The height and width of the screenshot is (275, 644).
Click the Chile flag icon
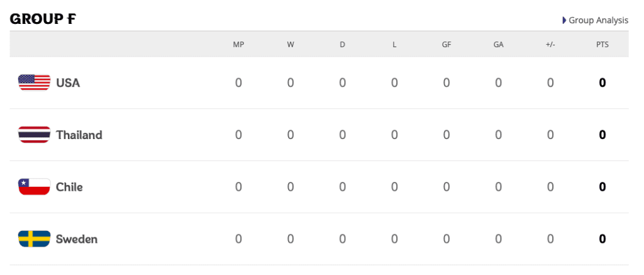[x=34, y=187]
